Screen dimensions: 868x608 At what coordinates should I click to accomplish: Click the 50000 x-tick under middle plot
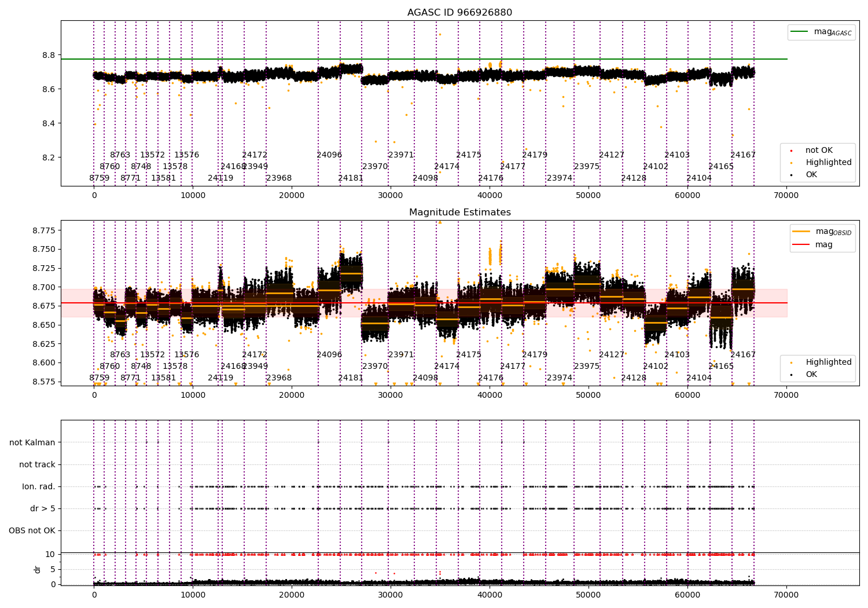pyautogui.click(x=589, y=395)
